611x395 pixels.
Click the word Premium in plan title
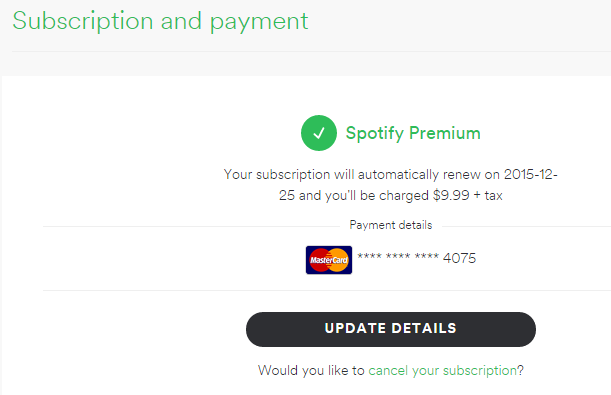pyautogui.click(x=445, y=133)
